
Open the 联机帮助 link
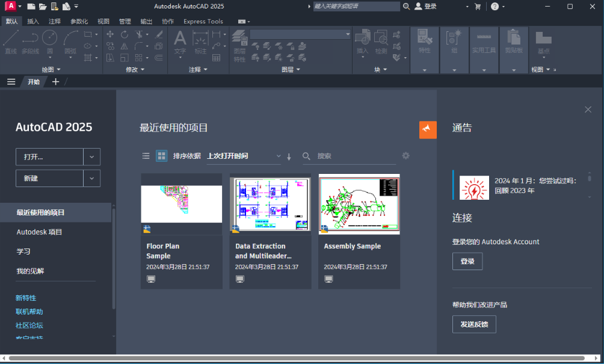click(29, 312)
